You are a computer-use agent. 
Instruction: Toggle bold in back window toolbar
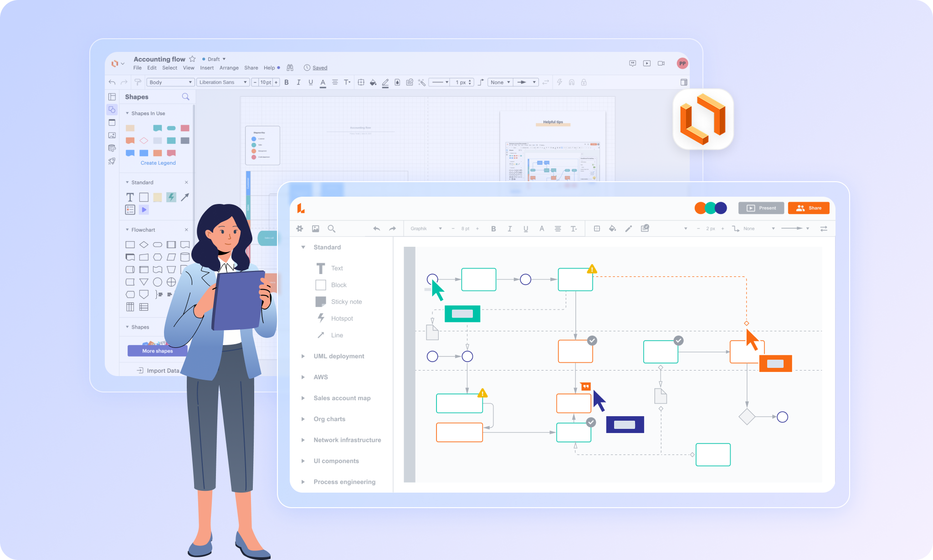point(287,82)
